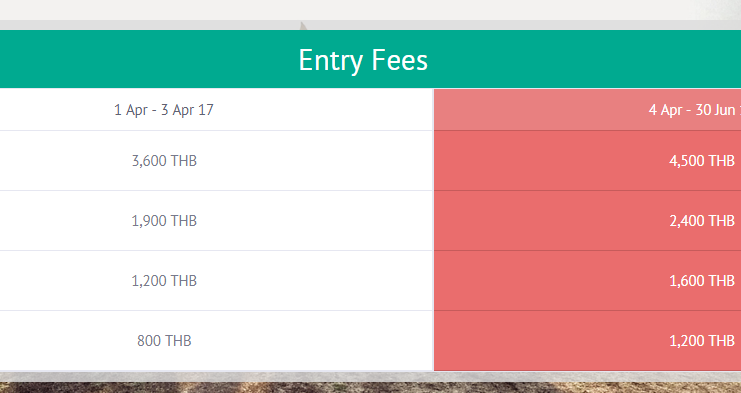This screenshot has height=393, width=741.
Task: Click the 1,200 THB cell in white column
Action: pyautogui.click(x=164, y=281)
